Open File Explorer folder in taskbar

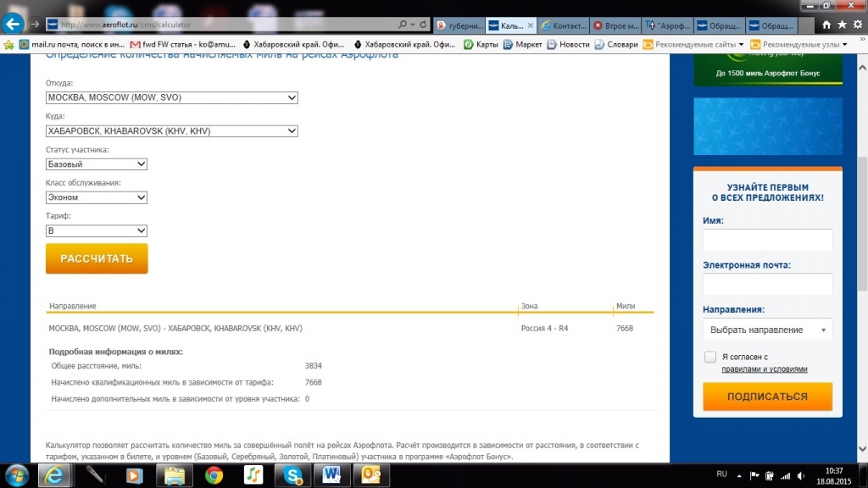click(174, 475)
